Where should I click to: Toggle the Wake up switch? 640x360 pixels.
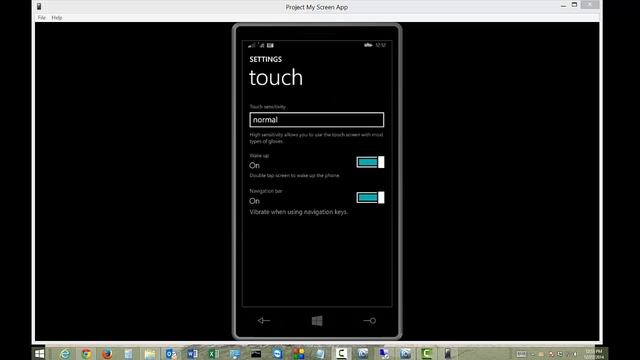[x=370, y=162]
